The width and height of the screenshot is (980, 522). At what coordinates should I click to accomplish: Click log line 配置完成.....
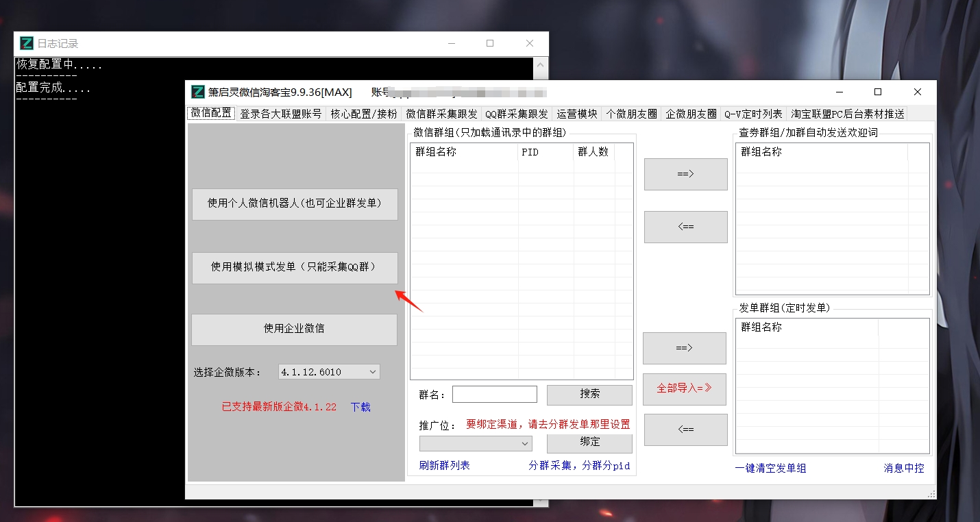pos(54,88)
